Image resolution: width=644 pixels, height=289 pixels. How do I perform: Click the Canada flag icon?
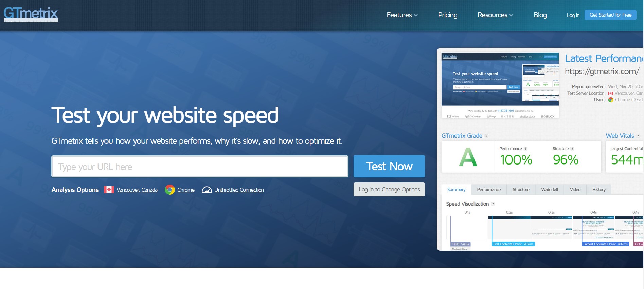coord(109,190)
